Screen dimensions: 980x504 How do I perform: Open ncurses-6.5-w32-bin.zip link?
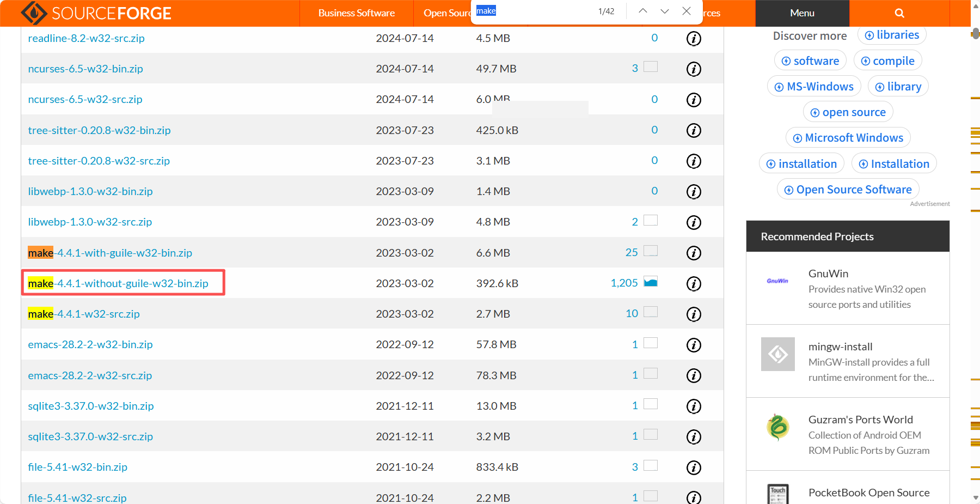point(85,69)
